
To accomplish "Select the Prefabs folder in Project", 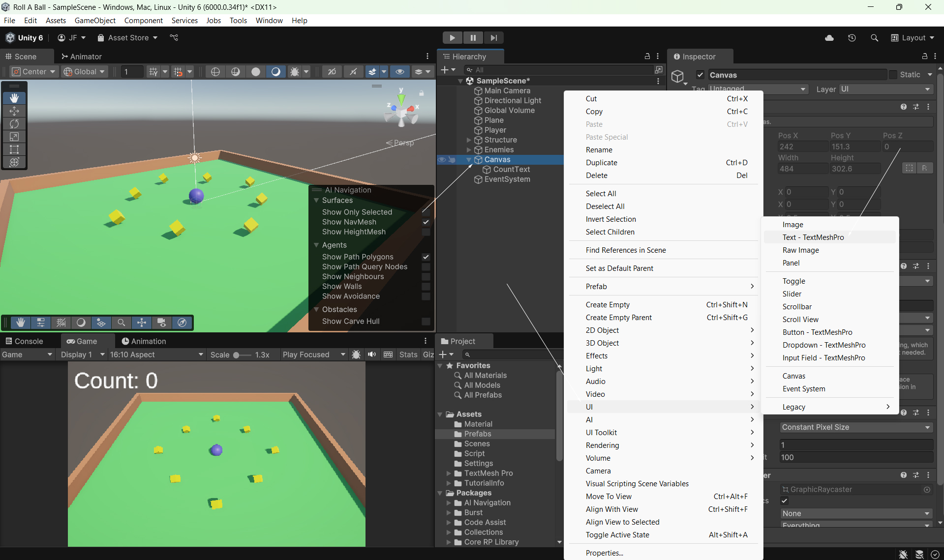I will click(x=477, y=434).
